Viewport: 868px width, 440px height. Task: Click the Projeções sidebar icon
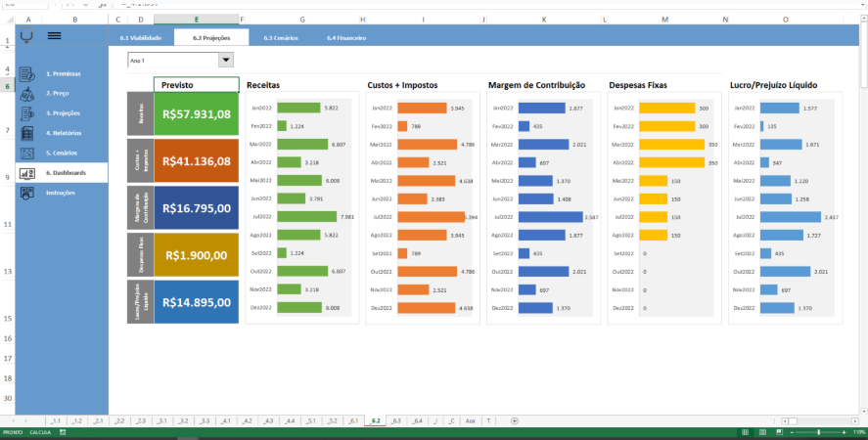point(26,113)
